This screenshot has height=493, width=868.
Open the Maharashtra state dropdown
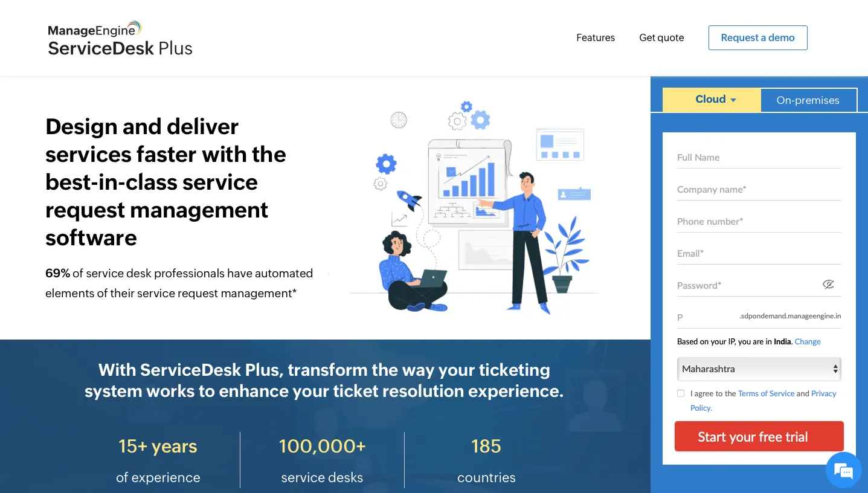(x=759, y=369)
